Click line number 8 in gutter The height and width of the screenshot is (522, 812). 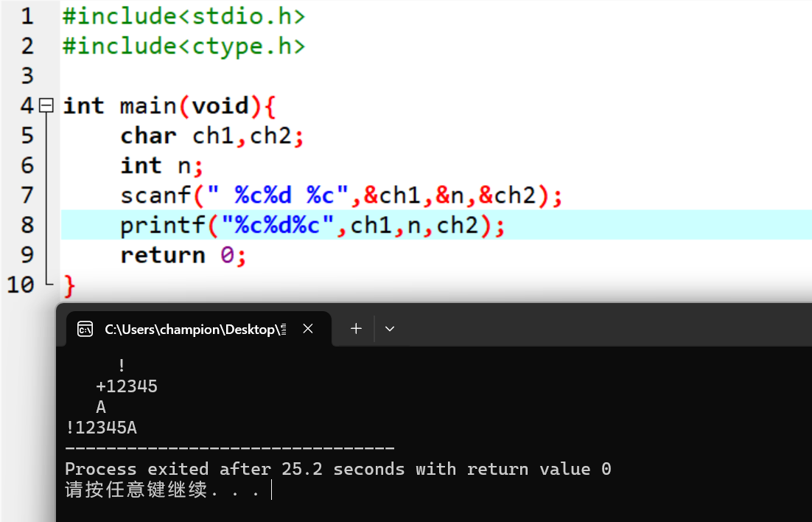[x=27, y=225]
